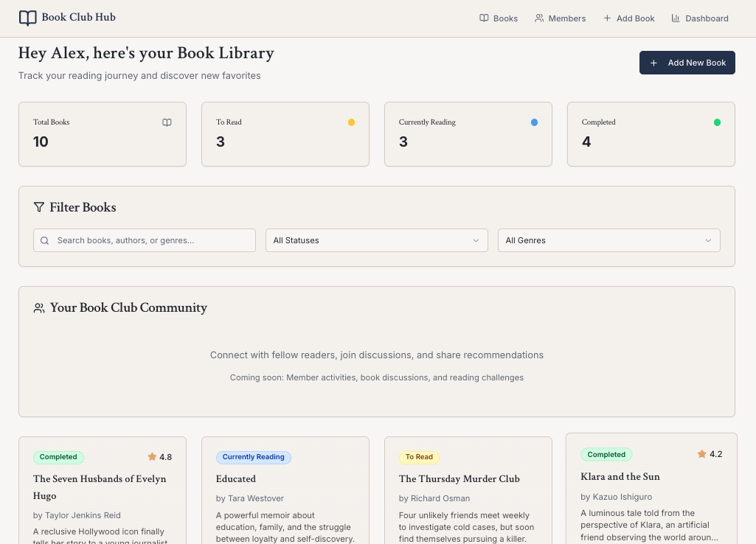This screenshot has width=756, height=544.
Task: Click the plus icon in Add New Book button
Action: click(x=653, y=63)
